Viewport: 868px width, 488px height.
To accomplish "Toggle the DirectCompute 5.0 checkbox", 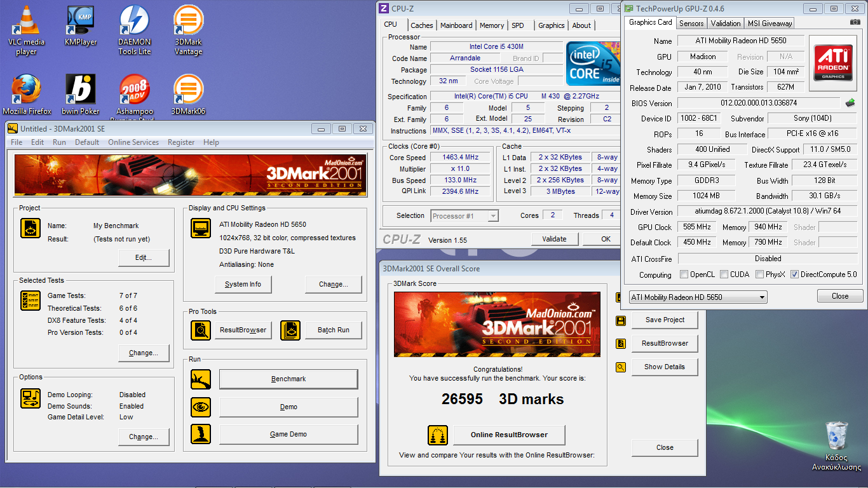I will click(x=794, y=274).
